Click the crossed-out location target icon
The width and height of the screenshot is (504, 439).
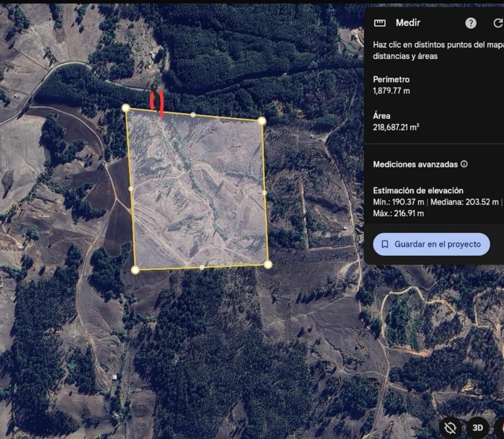pyautogui.click(x=450, y=428)
